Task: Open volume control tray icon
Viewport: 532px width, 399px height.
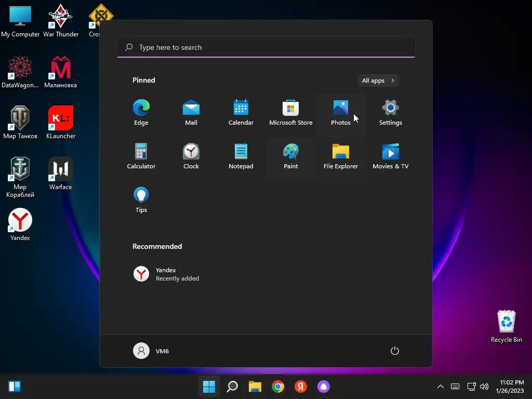Action: [x=484, y=387]
